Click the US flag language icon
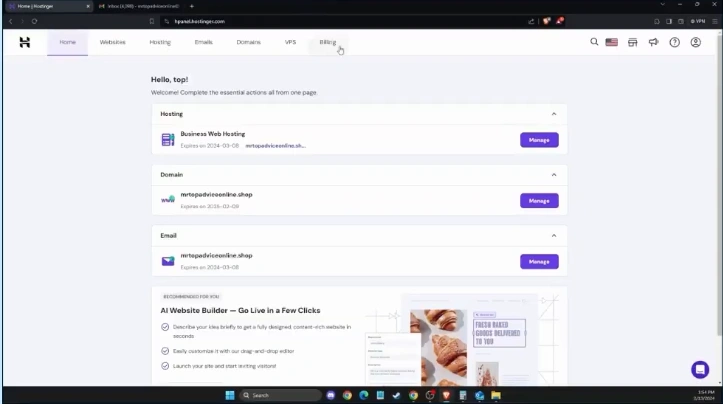Viewport: 723px width, 404px height. click(x=611, y=42)
